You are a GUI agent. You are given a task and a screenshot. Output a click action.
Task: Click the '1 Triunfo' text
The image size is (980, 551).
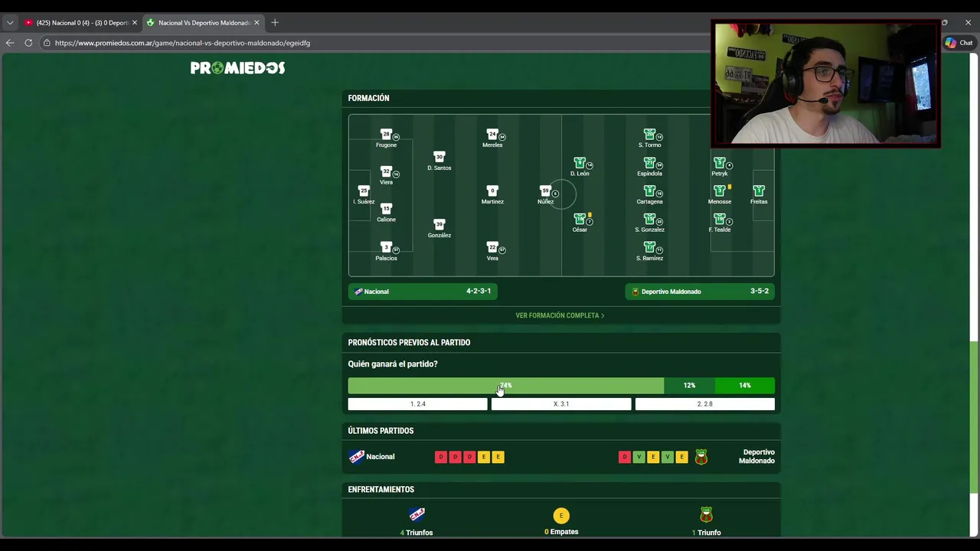tap(706, 533)
